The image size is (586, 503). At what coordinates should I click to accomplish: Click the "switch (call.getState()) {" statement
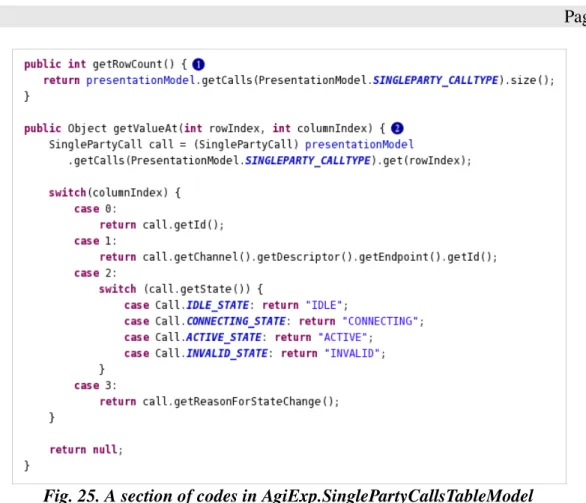coord(181,289)
